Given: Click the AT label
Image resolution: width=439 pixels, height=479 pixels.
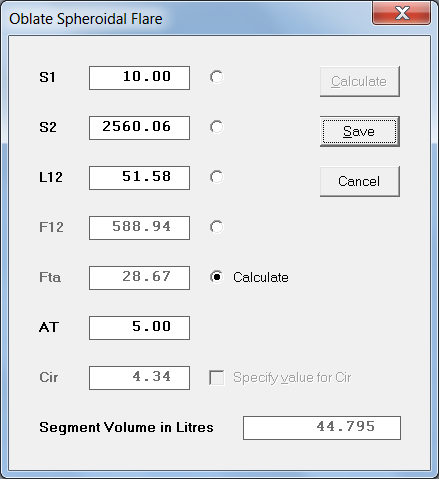Looking at the screenshot, I should click(49, 327).
